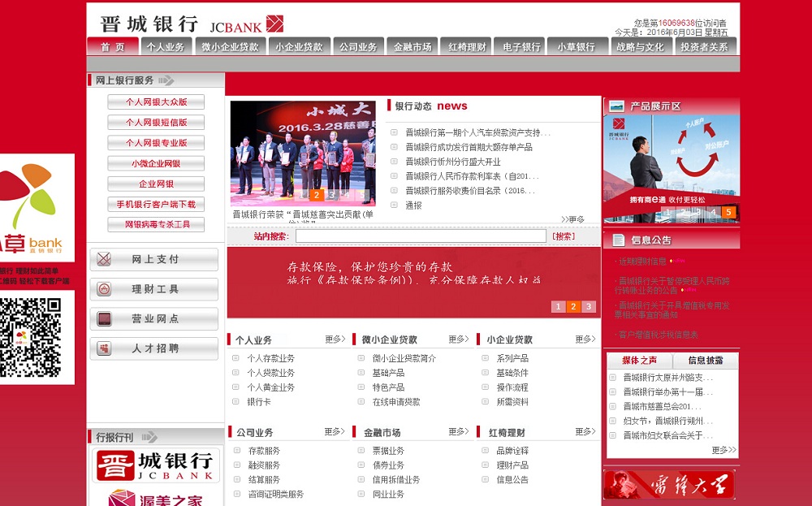Click the award ceremony news photo

point(303,154)
